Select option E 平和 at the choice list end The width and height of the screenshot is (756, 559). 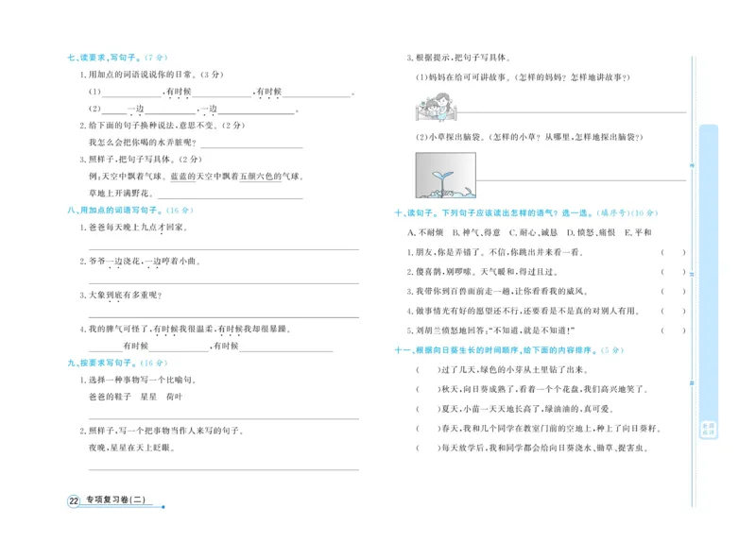tap(637, 232)
